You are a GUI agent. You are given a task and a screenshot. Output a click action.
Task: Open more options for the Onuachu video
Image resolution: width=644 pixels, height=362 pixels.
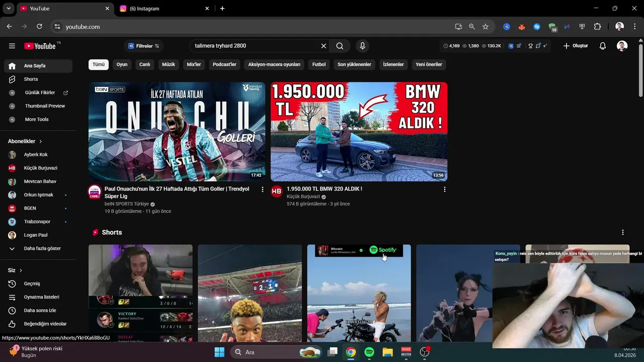click(x=262, y=190)
